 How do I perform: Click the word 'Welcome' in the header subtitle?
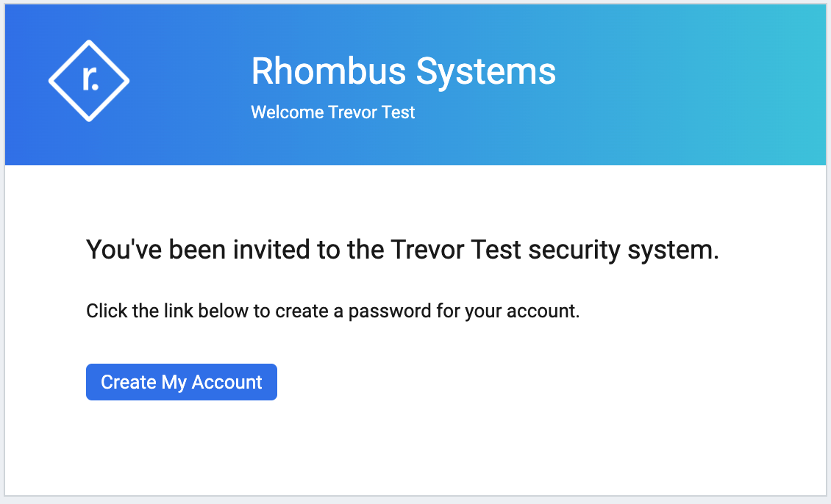[x=288, y=112]
